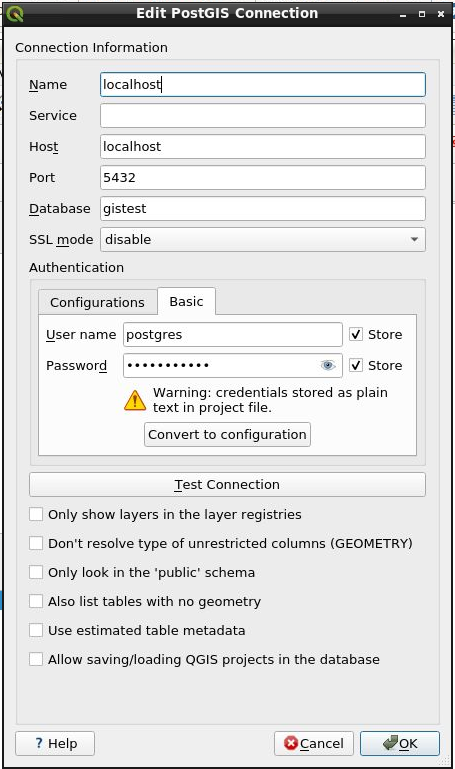Switch to the Configurations tab

tap(98, 302)
